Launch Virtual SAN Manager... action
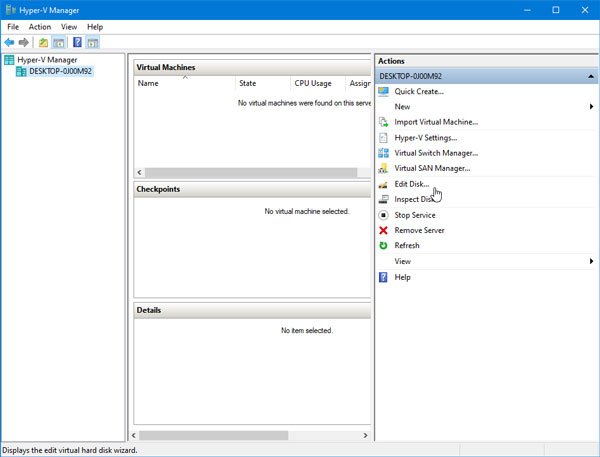 point(432,168)
